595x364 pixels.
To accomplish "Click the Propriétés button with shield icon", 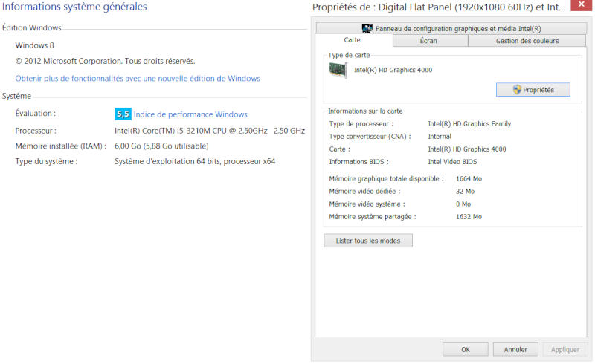I will click(x=533, y=90).
